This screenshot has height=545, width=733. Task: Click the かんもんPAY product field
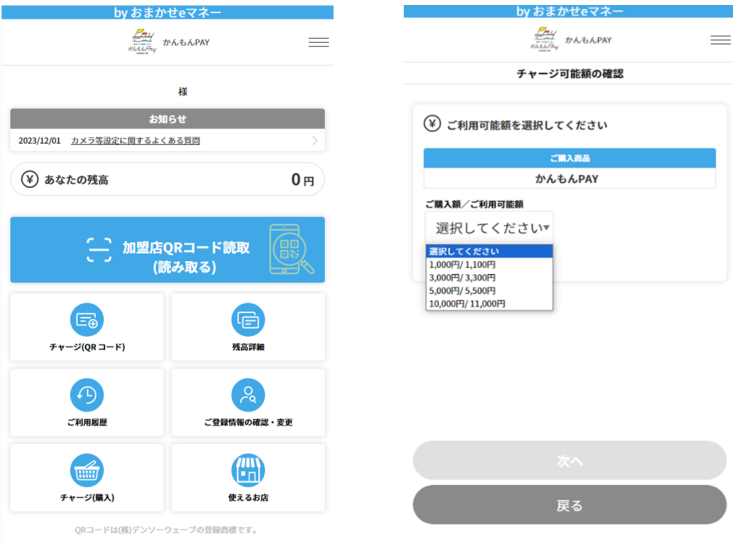569,179
